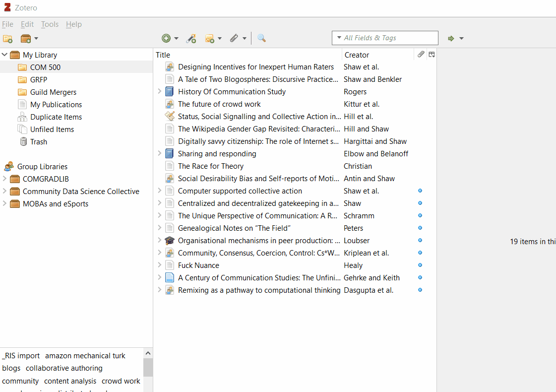The height and width of the screenshot is (392, 556).
Task: Expand the MOBAs and eSports library
Action: (x=4, y=203)
